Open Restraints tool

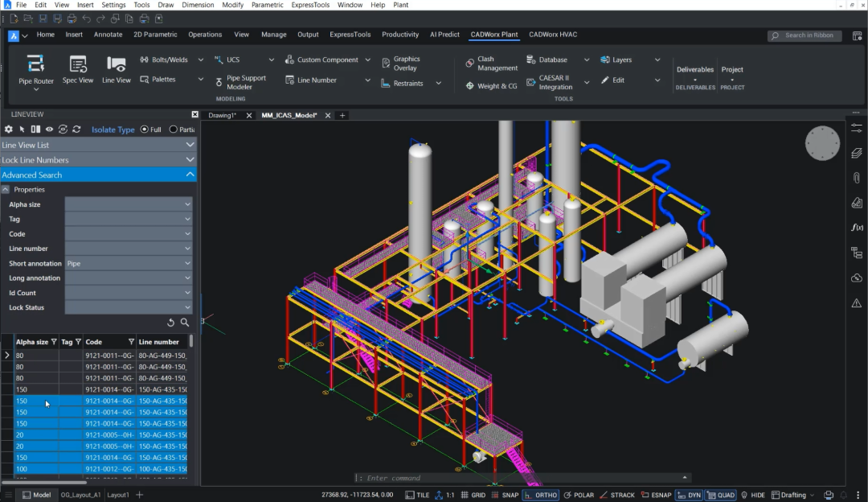pyautogui.click(x=403, y=83)
